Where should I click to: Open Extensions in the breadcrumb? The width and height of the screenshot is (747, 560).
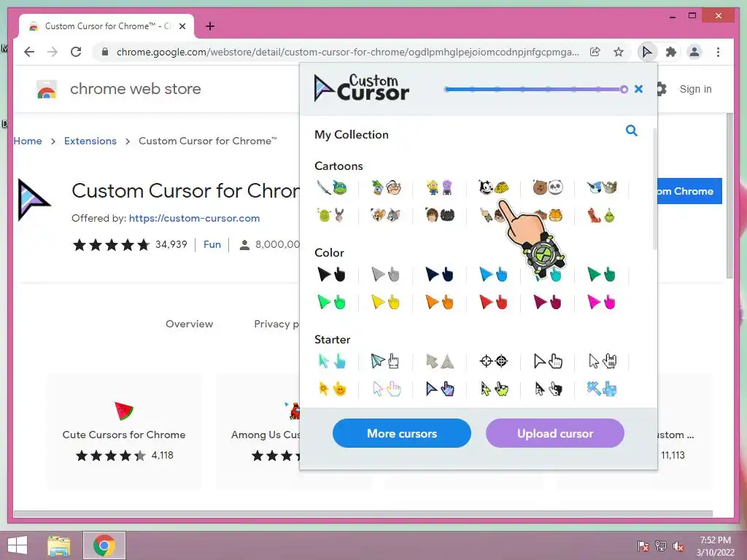(x=90, y=141)
